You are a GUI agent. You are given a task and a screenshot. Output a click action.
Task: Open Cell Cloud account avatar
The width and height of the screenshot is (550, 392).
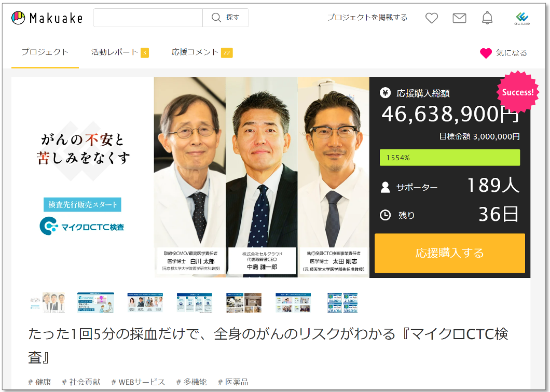point(521,18)
